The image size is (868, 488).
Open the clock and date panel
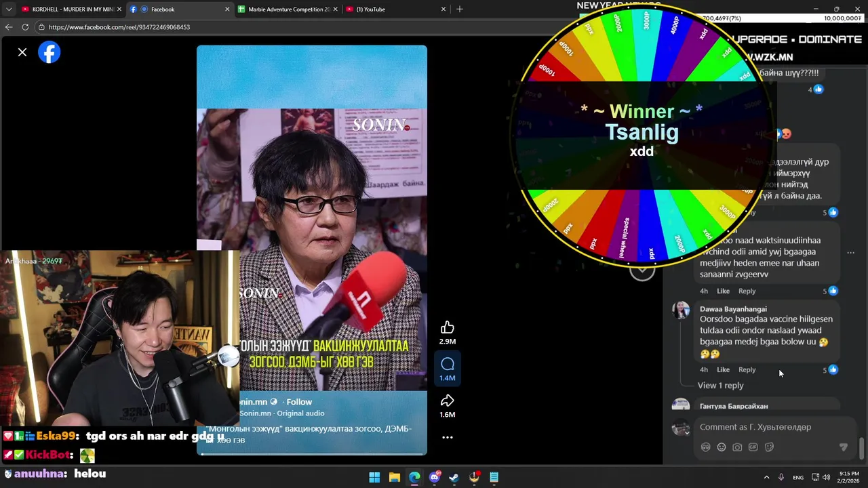849,477
